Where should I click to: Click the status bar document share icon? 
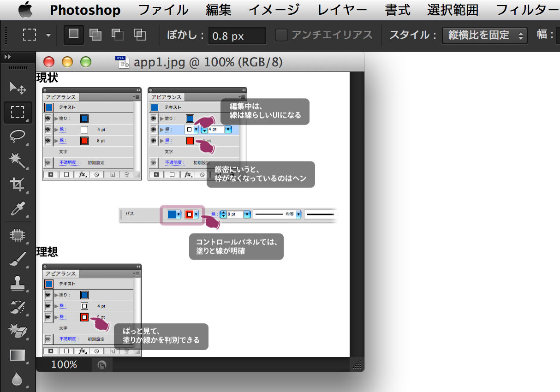102,365
